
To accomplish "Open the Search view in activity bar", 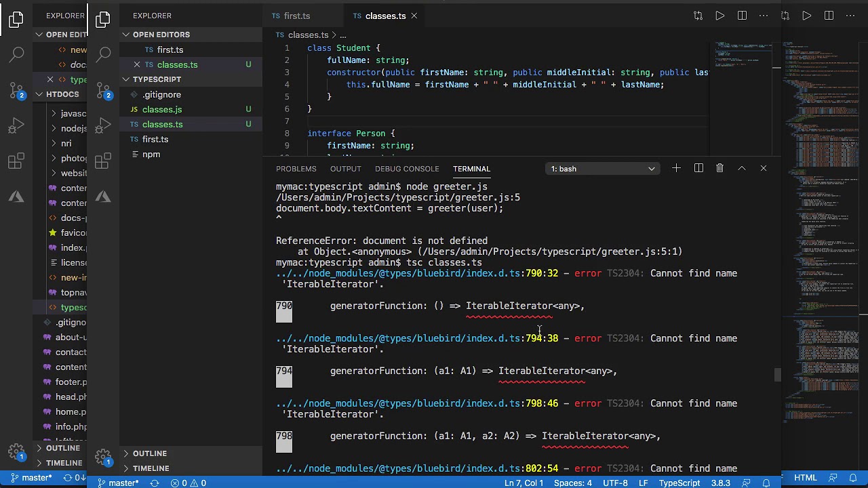I will pyautogui.click(x=103, y=54).
